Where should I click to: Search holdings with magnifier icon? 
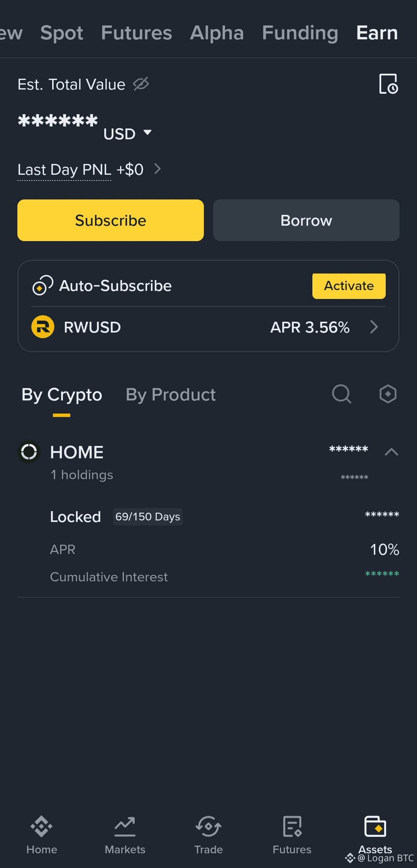[341, 394]
